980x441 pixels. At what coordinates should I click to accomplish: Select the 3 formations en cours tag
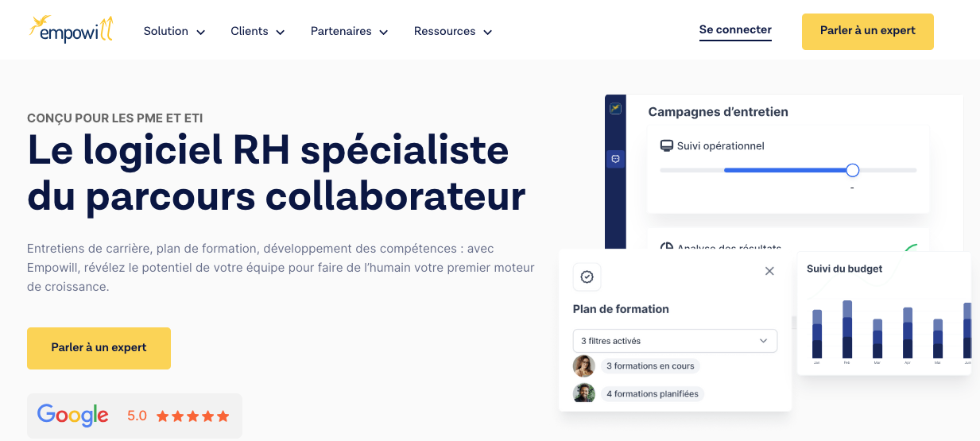click(x=650, y=366)
